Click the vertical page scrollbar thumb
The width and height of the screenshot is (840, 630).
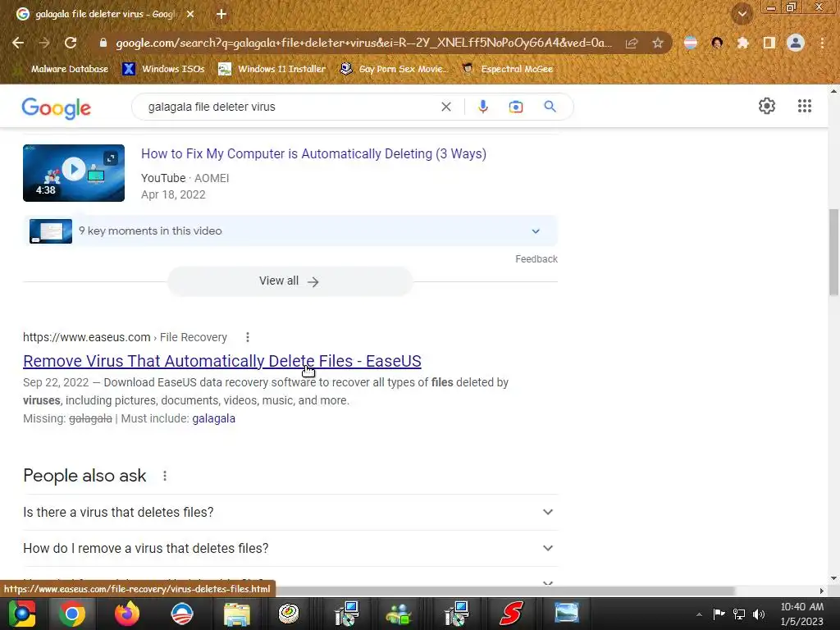click(x=833, y=252)
